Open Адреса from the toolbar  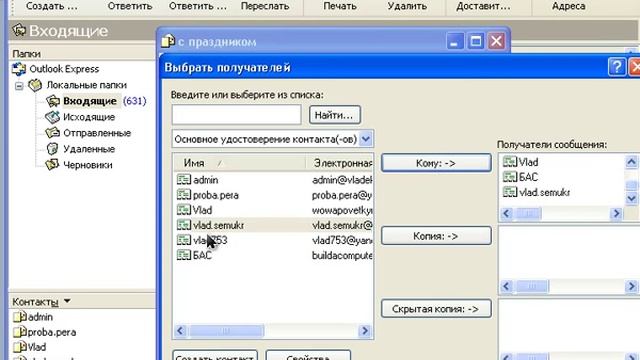569,7
